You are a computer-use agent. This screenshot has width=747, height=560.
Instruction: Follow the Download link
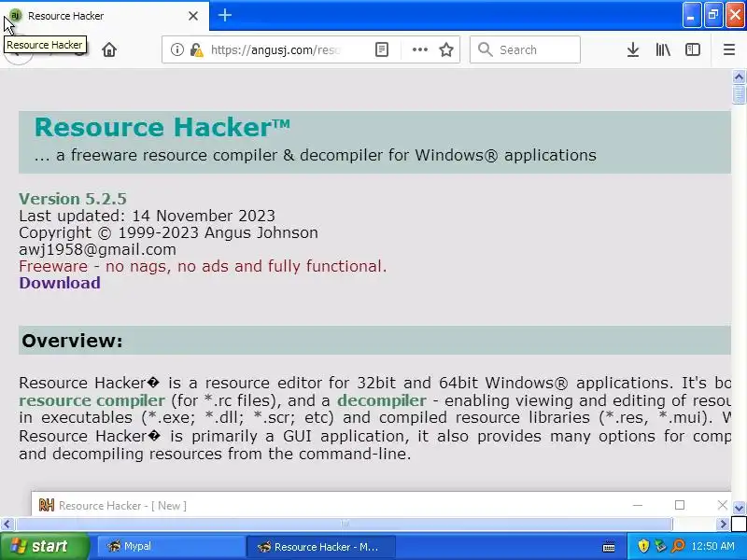60,283
